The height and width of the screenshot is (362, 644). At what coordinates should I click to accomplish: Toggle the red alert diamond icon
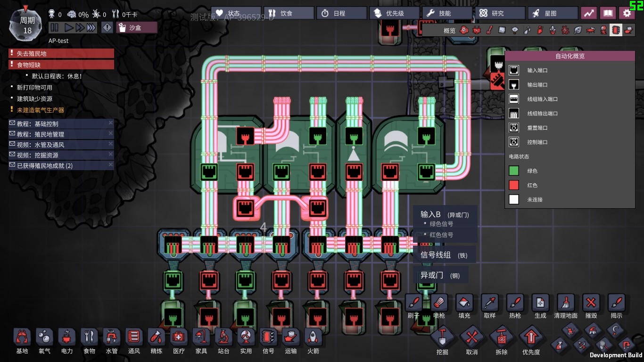click(x=107, y=27)
